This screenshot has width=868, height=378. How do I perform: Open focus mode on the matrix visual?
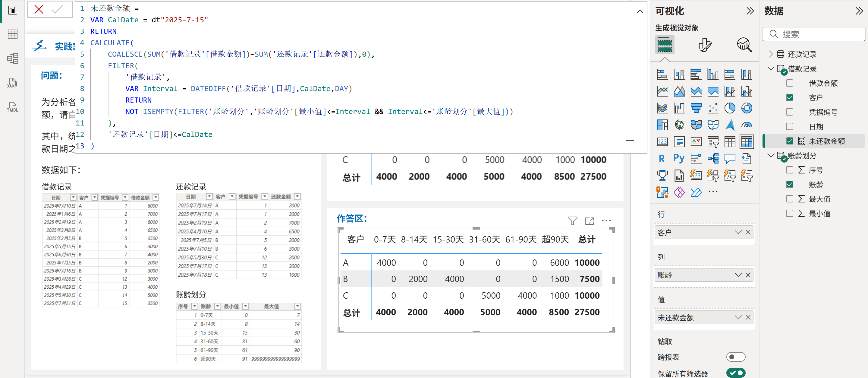[x=589, y=221]
